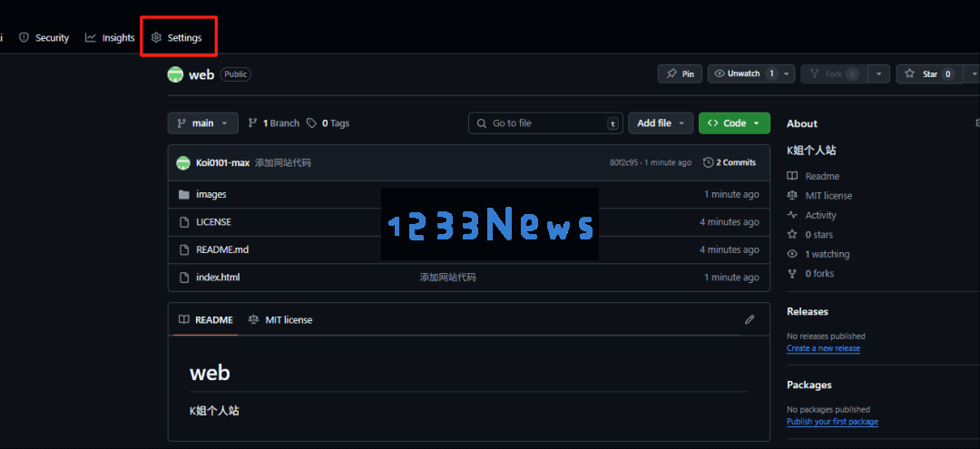View the 1 Branch link
The width and height of the screenshot is (980, 449).
[x=274, y=123]
